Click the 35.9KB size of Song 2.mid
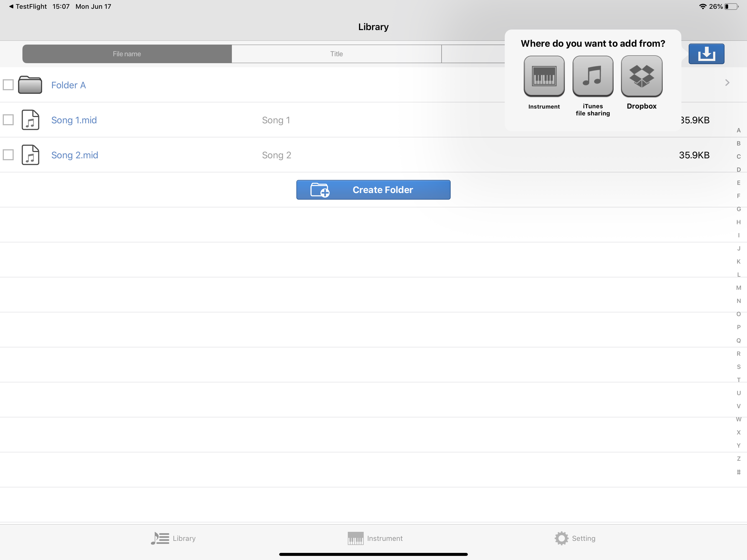 coord(694,155)
